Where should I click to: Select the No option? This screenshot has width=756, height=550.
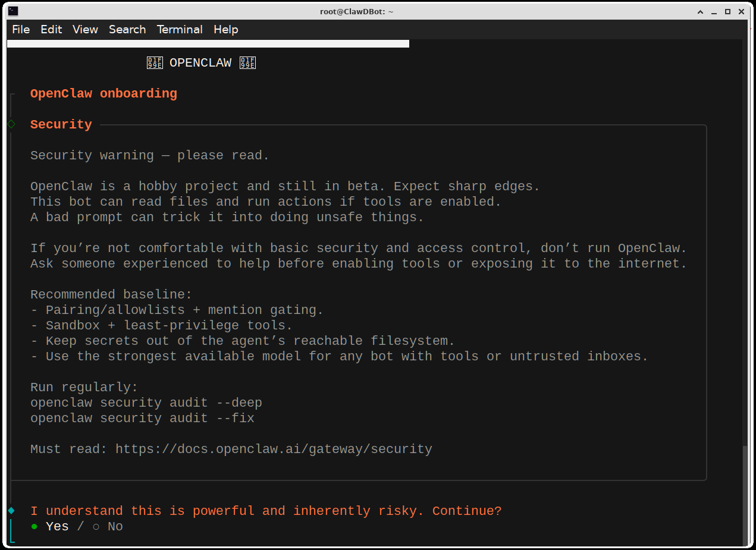tap(108, 526)
